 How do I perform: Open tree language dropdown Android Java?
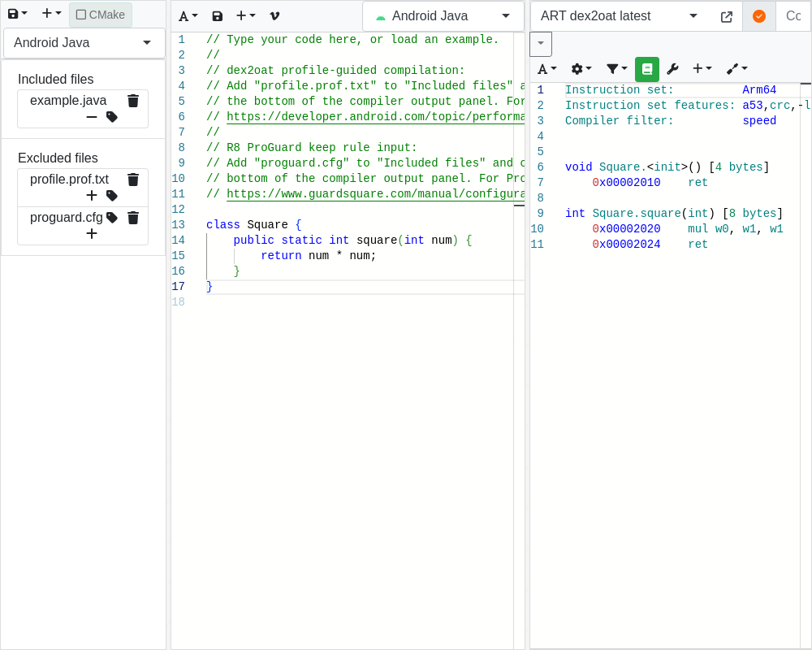[84, 43]
